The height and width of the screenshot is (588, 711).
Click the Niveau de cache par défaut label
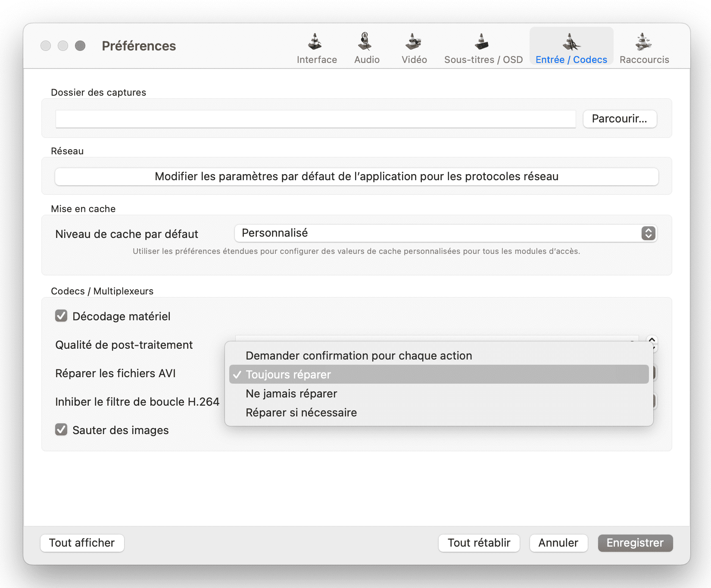127,234
